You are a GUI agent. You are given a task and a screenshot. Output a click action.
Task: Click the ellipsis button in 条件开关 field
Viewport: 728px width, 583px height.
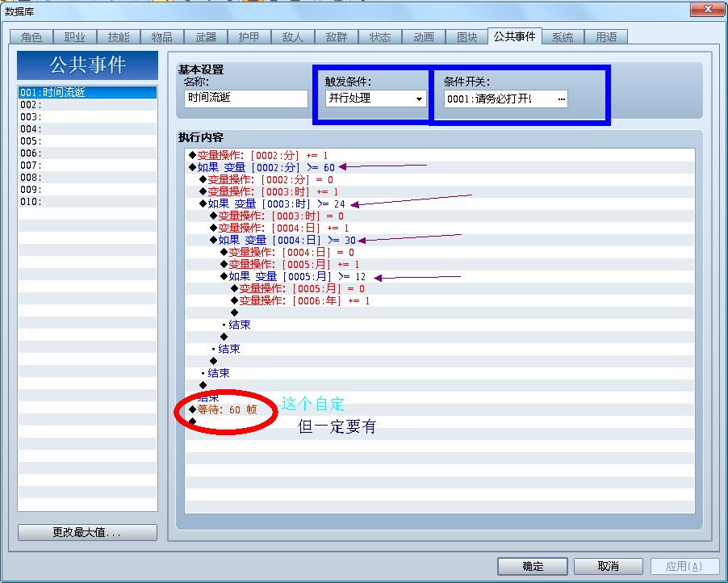(561, 99)
